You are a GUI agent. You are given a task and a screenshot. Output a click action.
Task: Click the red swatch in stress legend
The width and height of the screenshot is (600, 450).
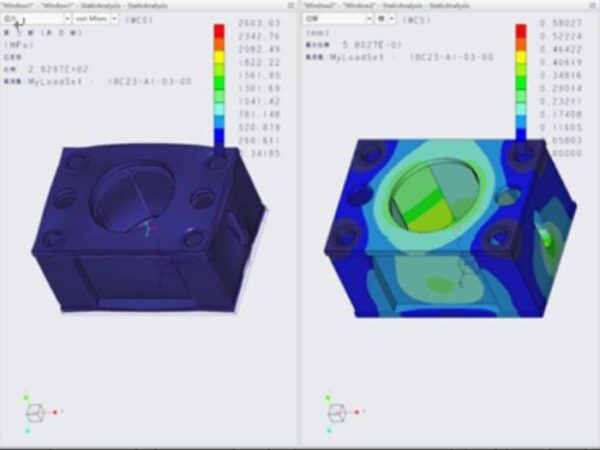tap(220, 31)
